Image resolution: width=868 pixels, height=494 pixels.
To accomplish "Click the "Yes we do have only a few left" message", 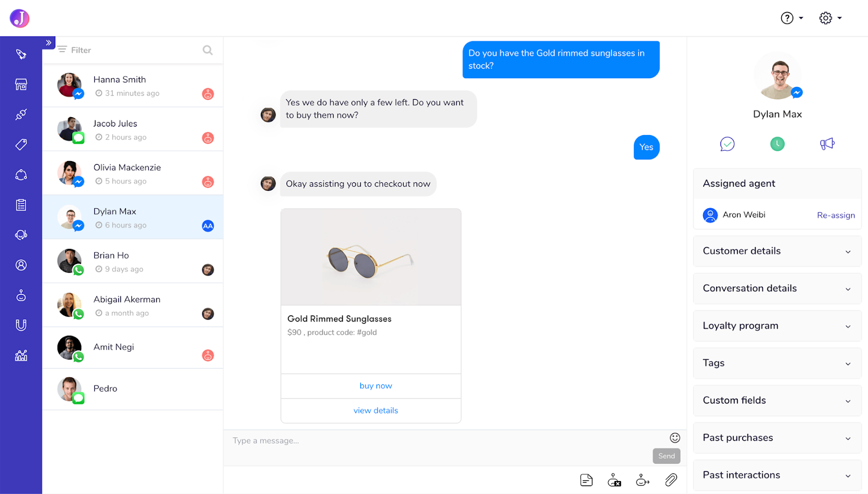I will pyautogui.click(x=378, y=109).
